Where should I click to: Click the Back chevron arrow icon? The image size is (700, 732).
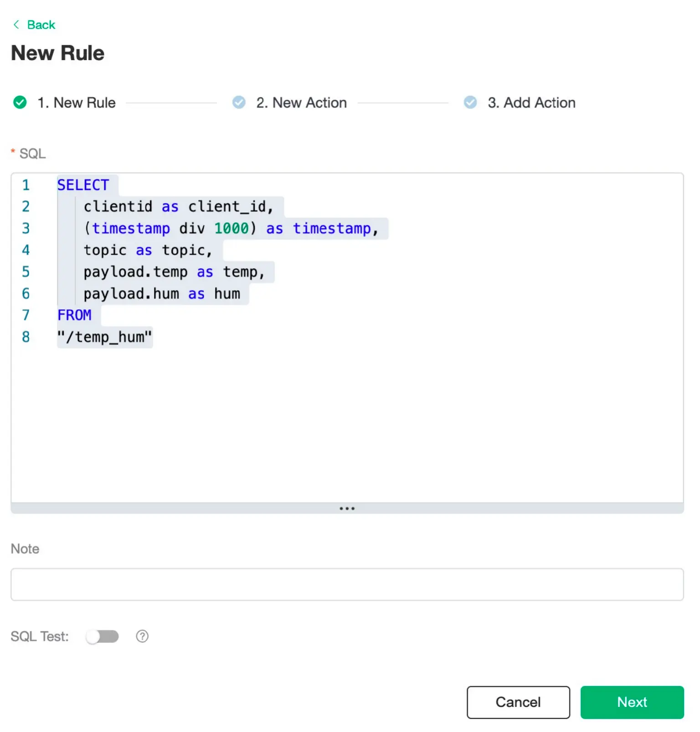(16, 25)
